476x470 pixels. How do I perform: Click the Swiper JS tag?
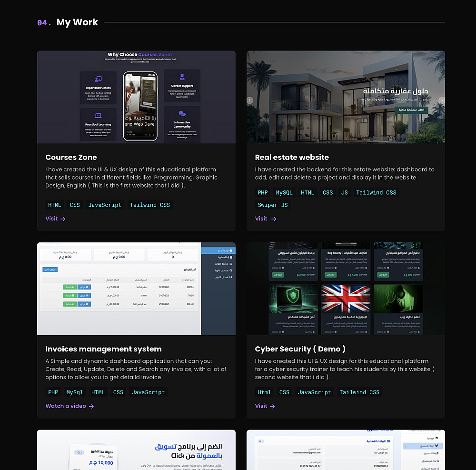[x=273, y=205]
